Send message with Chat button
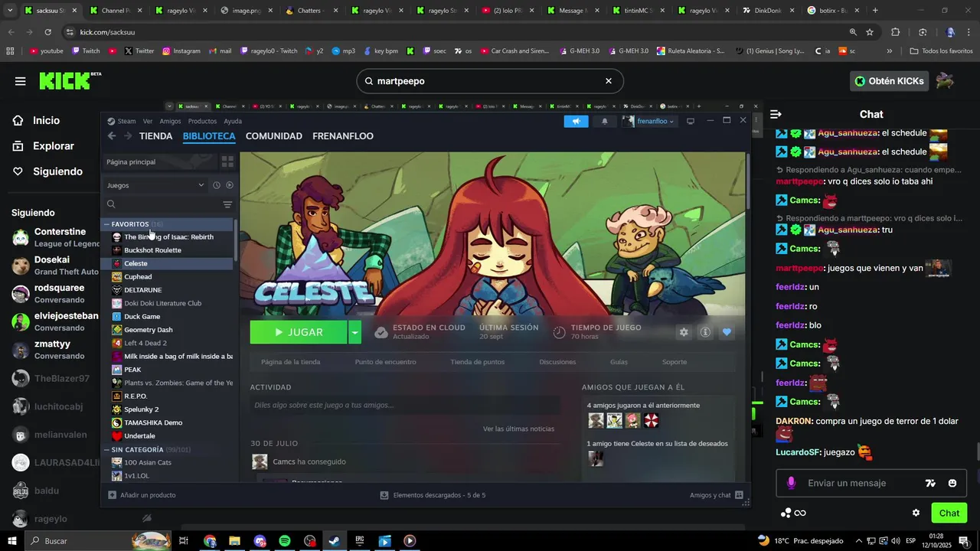 pos(949,513)
